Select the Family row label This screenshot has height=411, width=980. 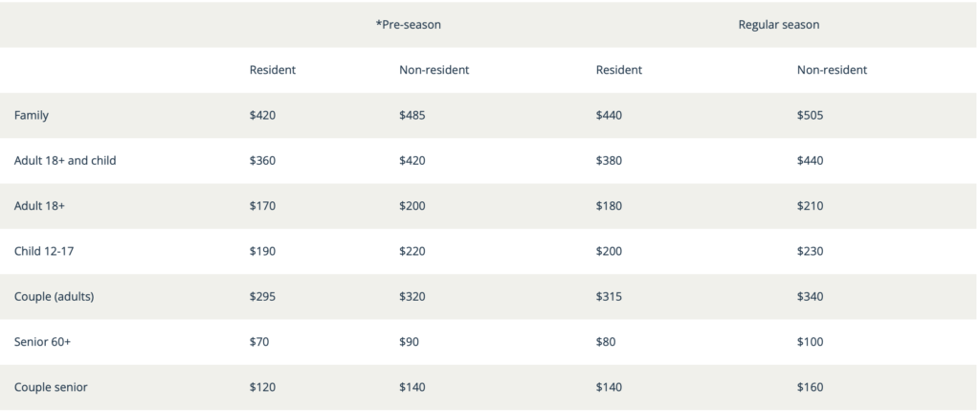pyautogui.click(x=32, y=115)
